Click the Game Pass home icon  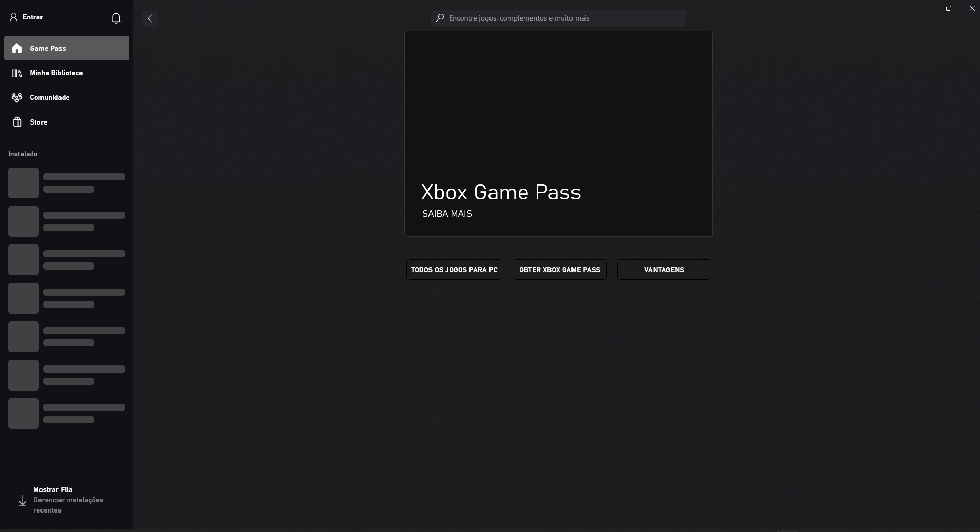click(x=17, y=48)
